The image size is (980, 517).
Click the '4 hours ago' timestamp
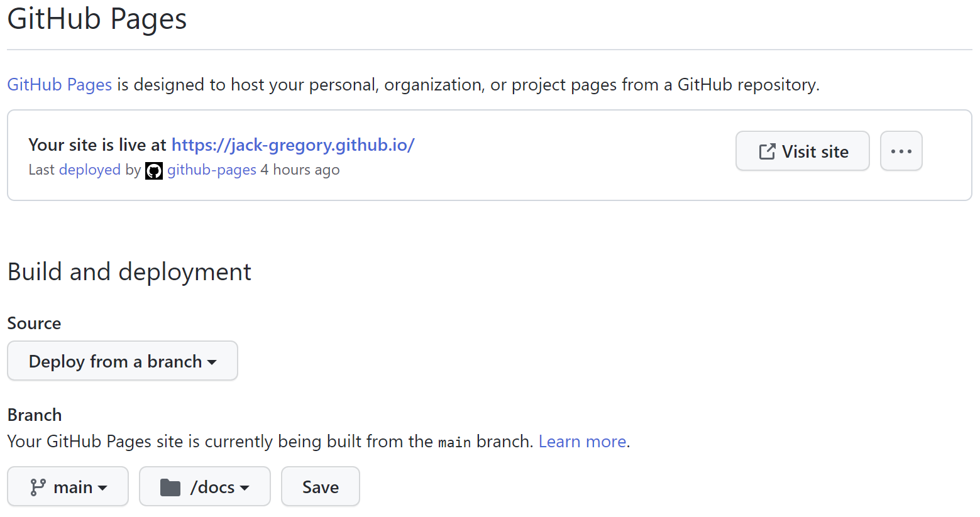point(300,170)
